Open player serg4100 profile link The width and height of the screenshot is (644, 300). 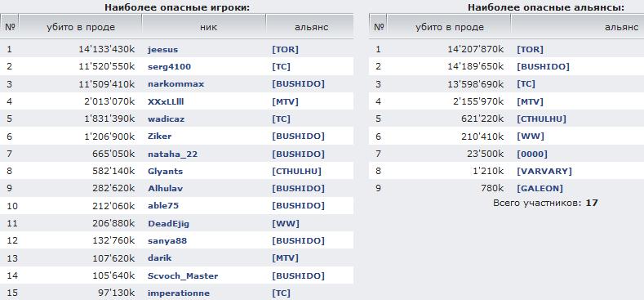point(169,67)
